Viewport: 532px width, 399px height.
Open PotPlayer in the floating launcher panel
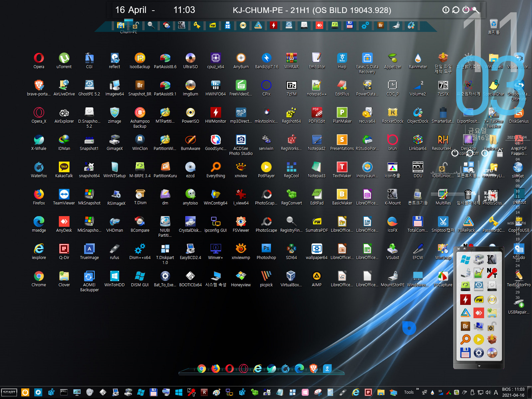point(478,339)
